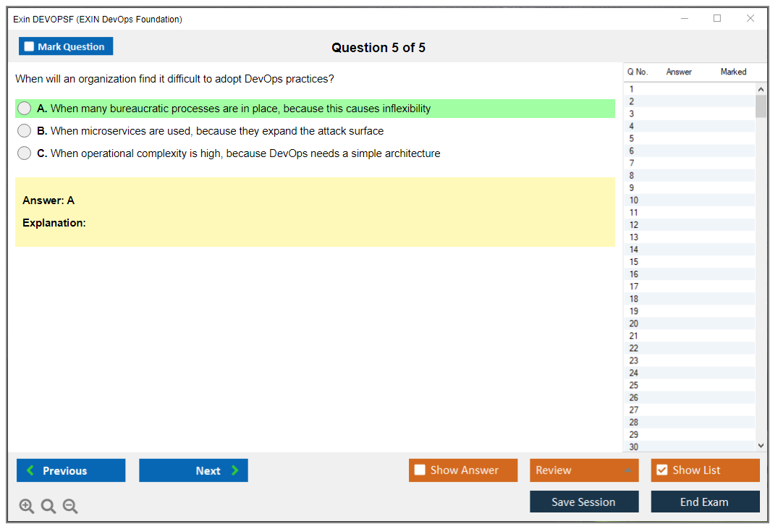Click the zoom out magnifier icon

[x=70, y=506]
